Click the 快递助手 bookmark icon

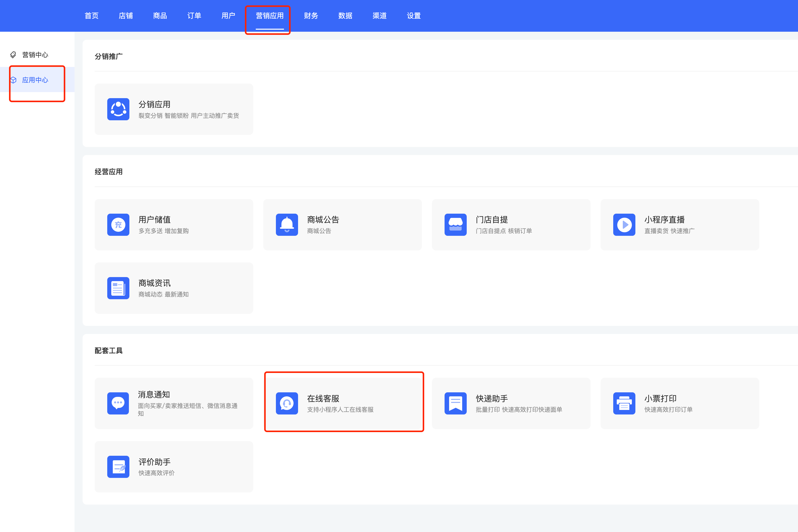(x=455, y=403)
